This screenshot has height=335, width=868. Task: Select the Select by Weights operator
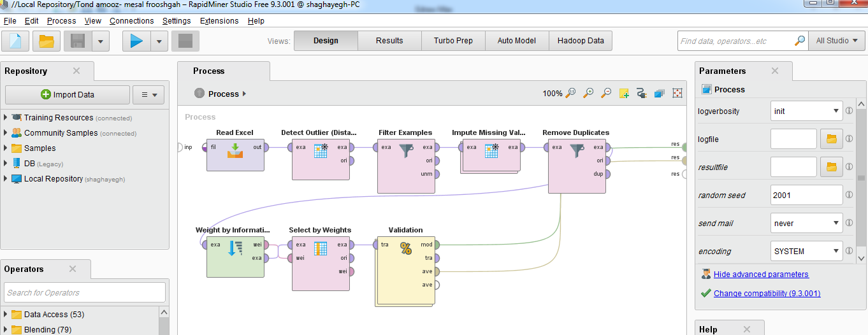321,262
